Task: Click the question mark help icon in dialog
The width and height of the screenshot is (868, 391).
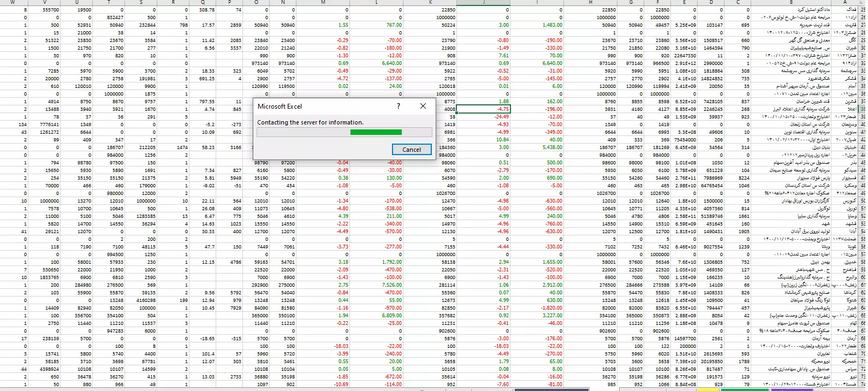Action: click(398, 106)
